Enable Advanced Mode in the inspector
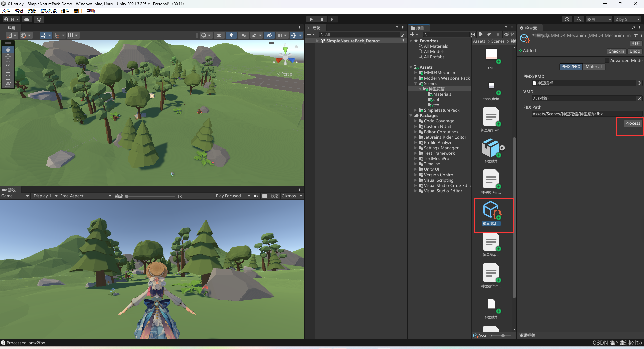 tap(607, 60)
